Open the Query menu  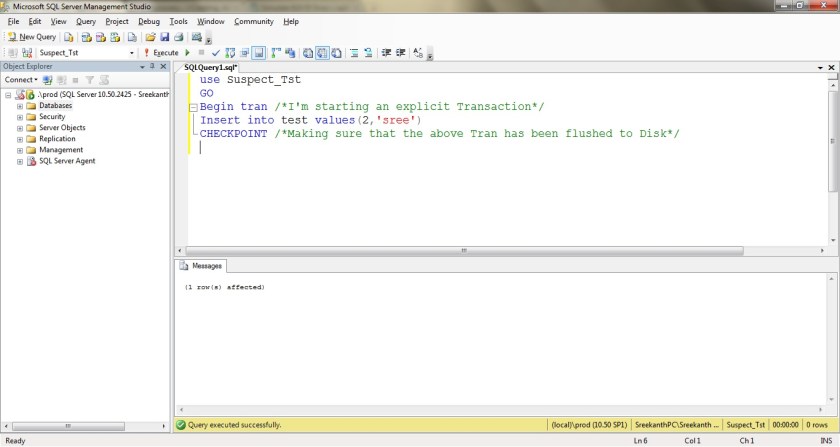click(x=86, y=21)
